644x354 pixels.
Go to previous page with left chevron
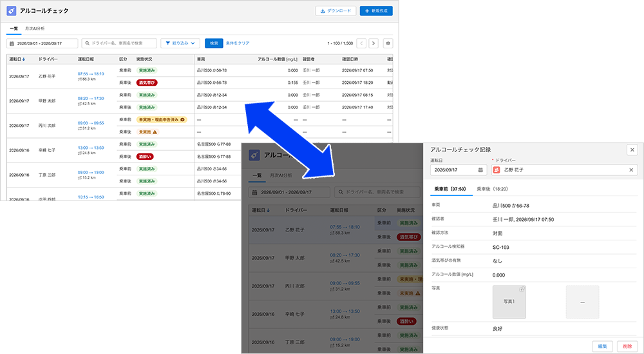[x=361, y=43]
